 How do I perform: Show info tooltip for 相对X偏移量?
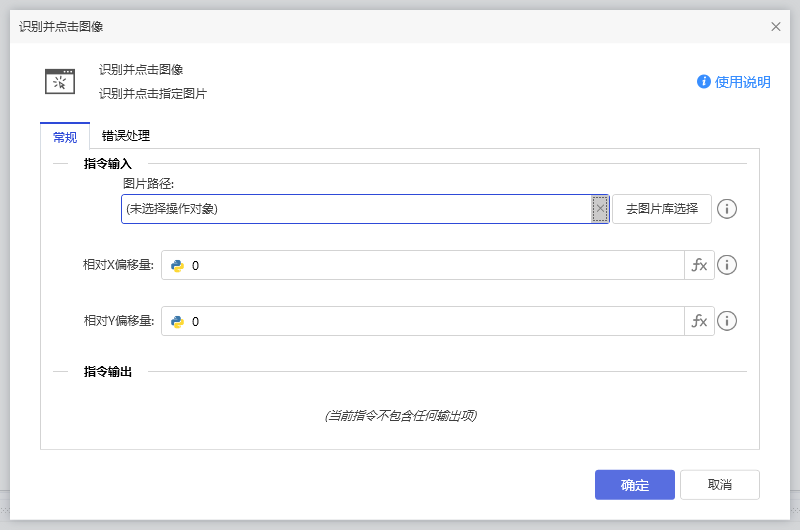[x=728, y=265]
